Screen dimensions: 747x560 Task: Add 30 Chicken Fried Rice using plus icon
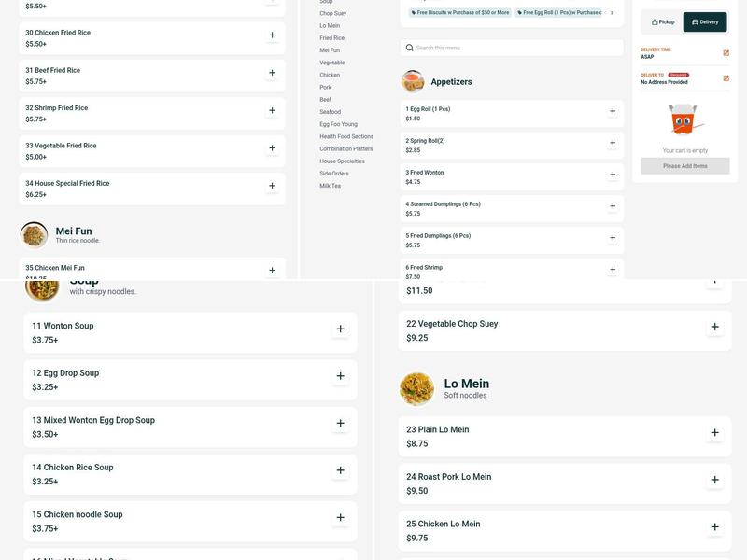(x=272, y=35)
